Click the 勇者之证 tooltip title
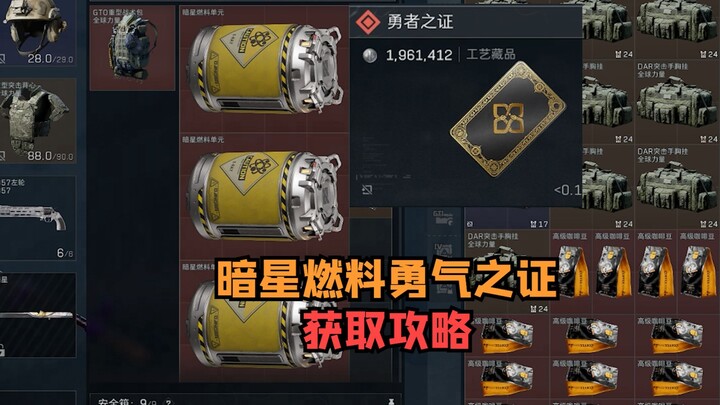 [x=420, y=22]
